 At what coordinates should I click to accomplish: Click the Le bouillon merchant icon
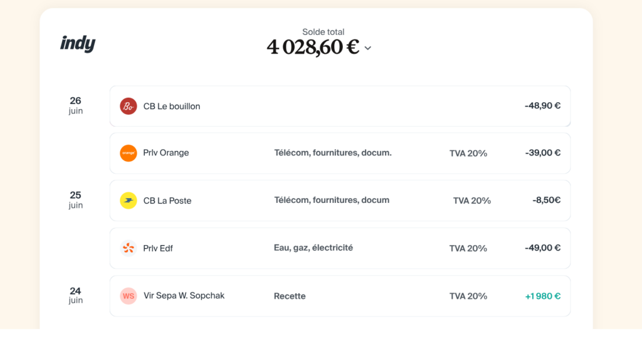[129, 107]
